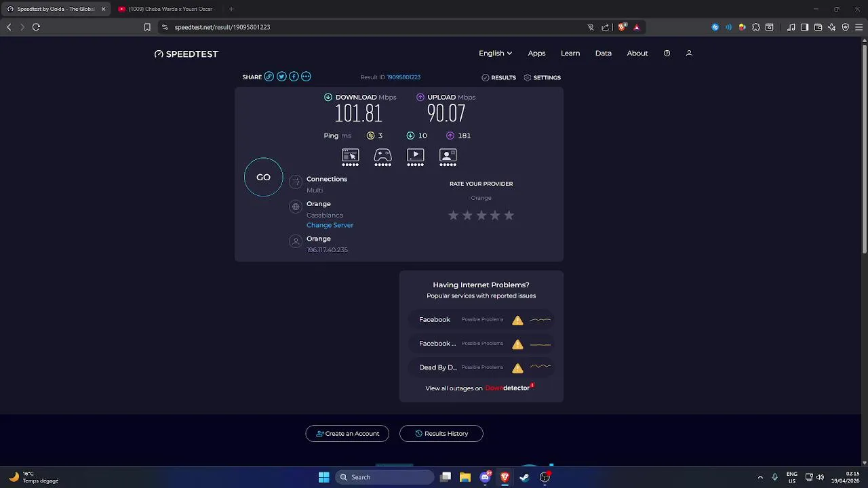Open the RESULTS tab
Viewport: 868px width, 488px height.
click(498, 77)
